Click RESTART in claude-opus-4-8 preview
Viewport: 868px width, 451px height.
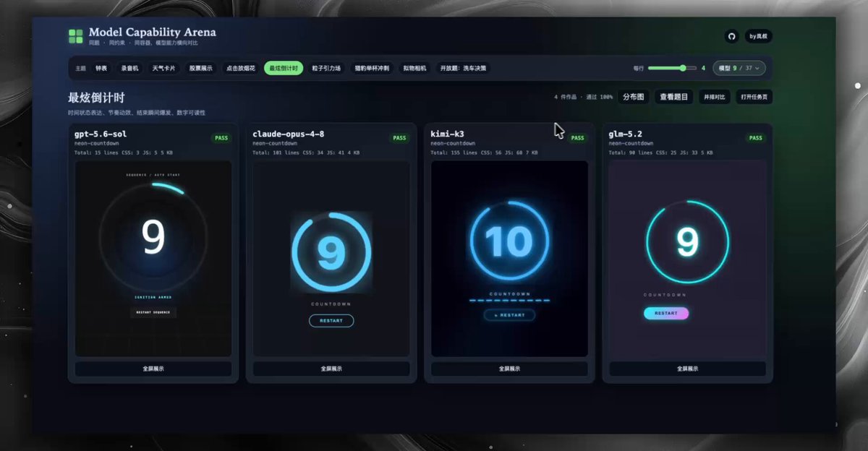[x=331, y=320]
